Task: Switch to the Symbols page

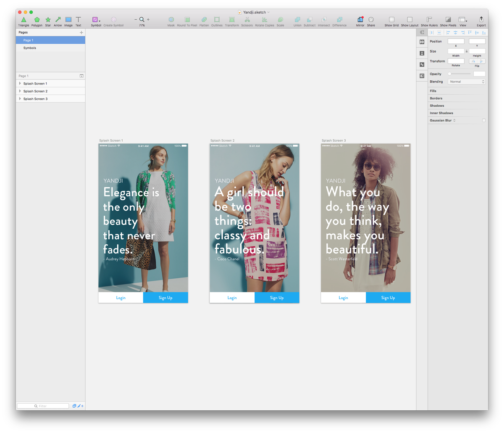Action: [29, 48]
